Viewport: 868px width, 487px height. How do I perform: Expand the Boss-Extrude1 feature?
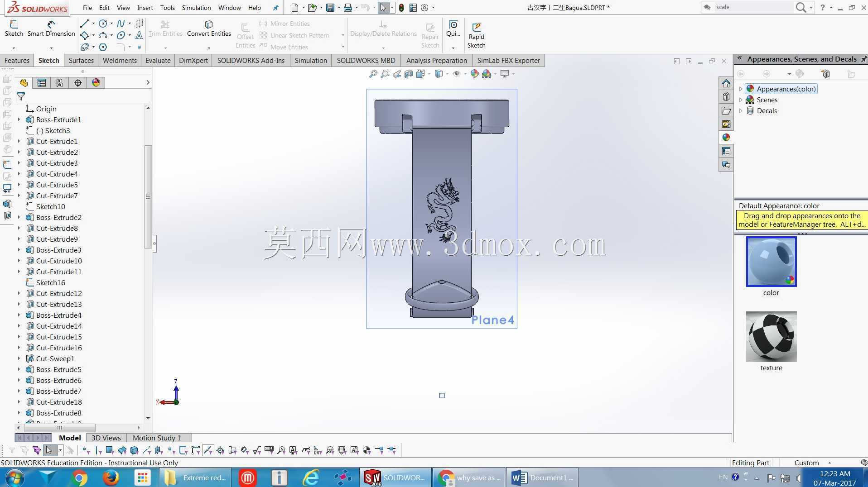[19, 119]
